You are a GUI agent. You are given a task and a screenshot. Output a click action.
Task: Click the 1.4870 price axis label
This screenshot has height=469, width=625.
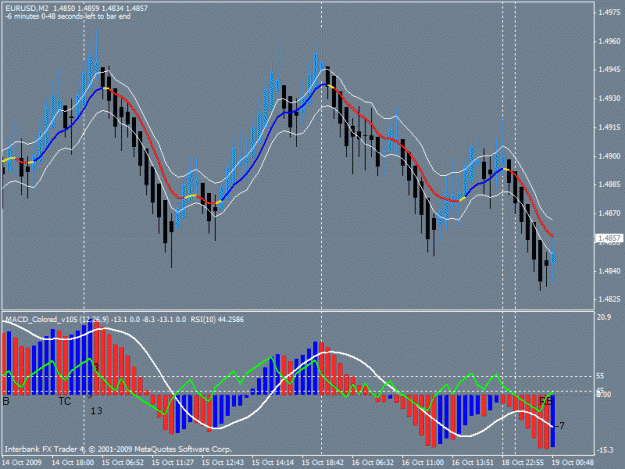(x=609, y=213)
